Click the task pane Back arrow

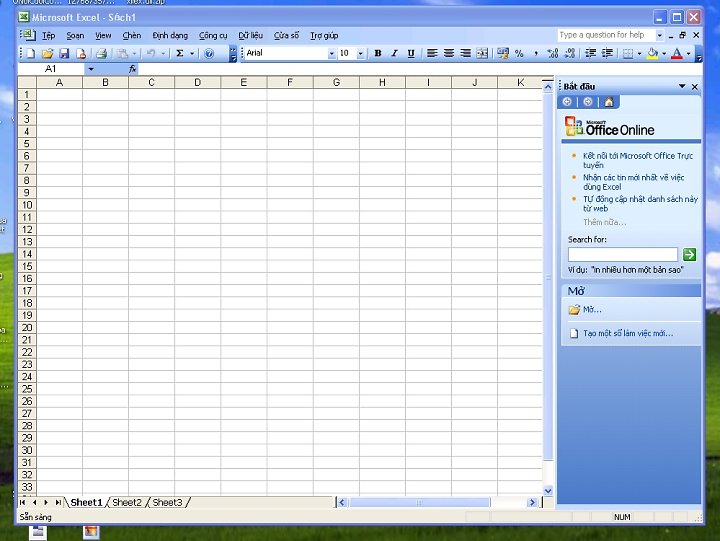[567, 102]
